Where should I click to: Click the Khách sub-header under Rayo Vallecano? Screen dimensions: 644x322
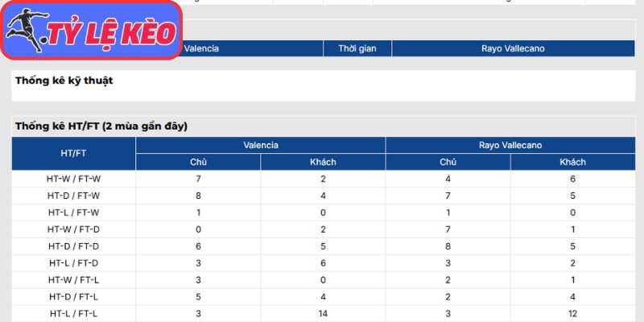pos(572,162)
